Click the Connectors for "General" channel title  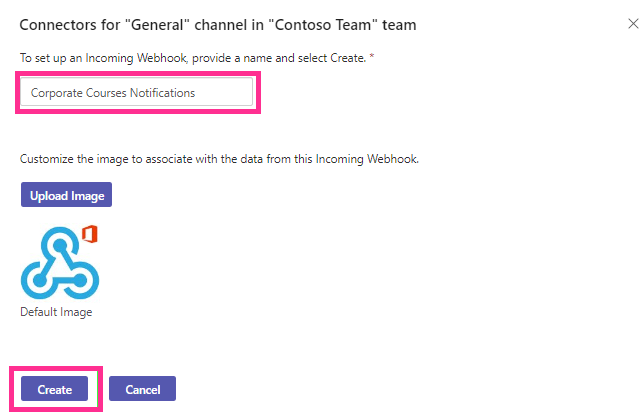coord(218,25)
